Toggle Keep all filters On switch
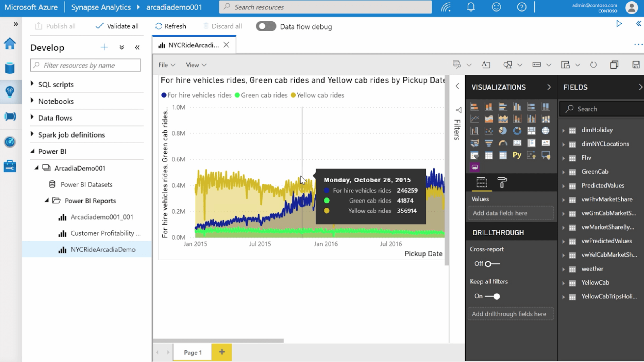 point(492,296)
